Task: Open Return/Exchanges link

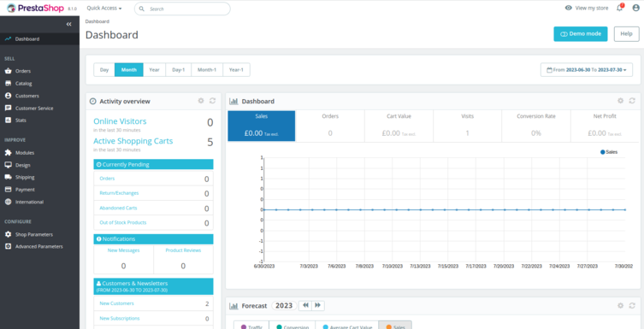Action: coord(119,193)
